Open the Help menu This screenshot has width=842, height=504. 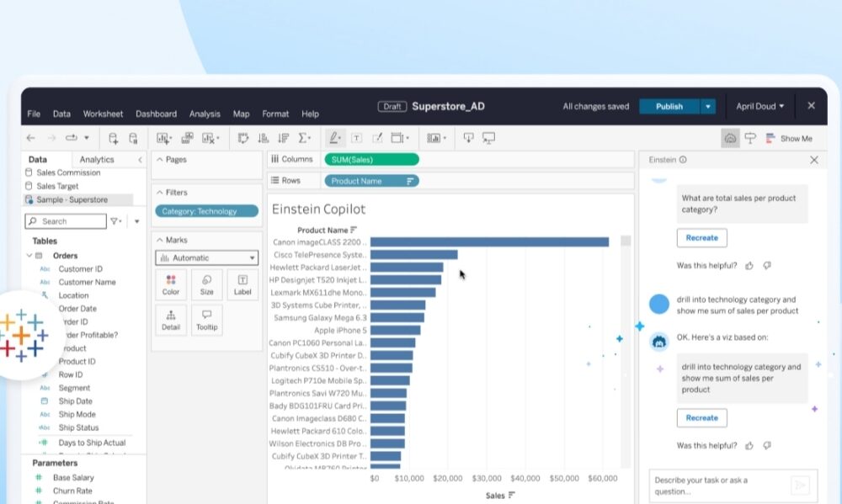pos(310,114)
